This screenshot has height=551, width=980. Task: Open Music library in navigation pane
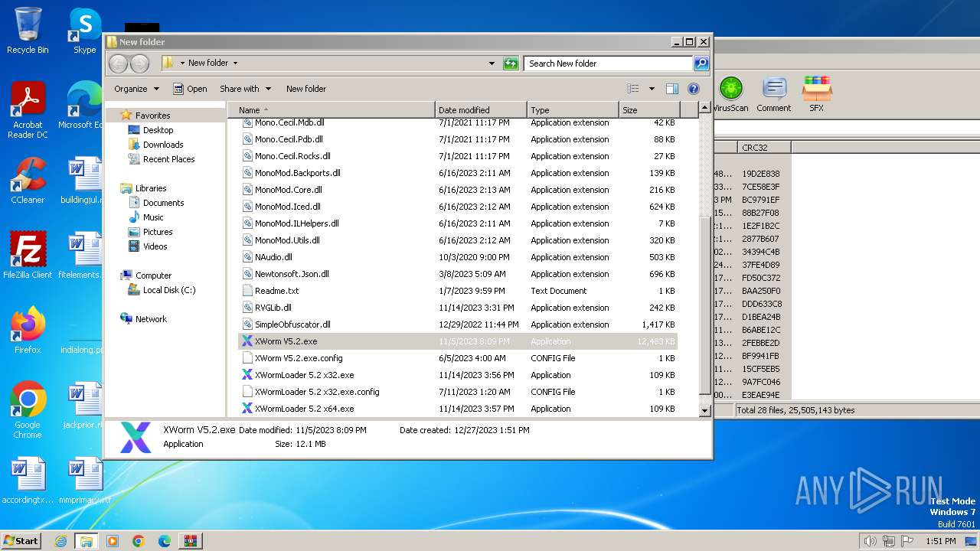(153, 217)
